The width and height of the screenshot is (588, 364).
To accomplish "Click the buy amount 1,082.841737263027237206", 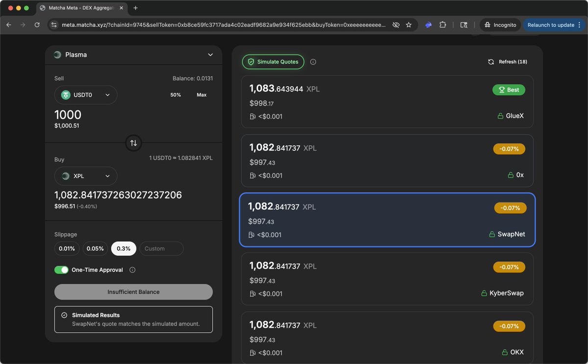I will [118, 195].
